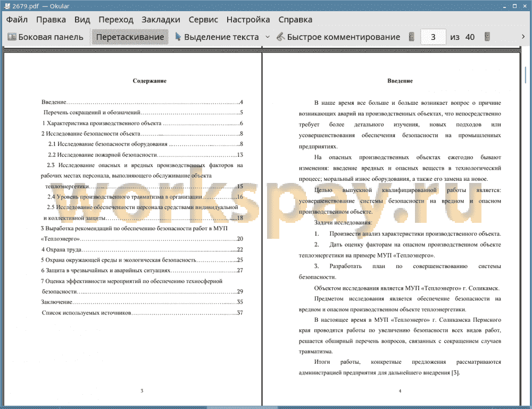Maximize the Okular window

(514, 6)
